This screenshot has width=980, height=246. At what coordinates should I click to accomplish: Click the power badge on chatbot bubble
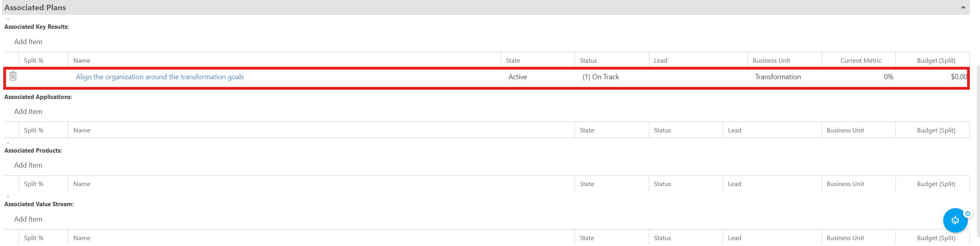point(968,214)
